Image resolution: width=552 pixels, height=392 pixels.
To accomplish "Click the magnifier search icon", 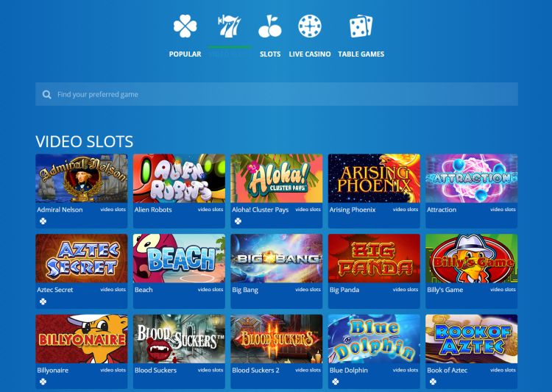I will point(47,94).
